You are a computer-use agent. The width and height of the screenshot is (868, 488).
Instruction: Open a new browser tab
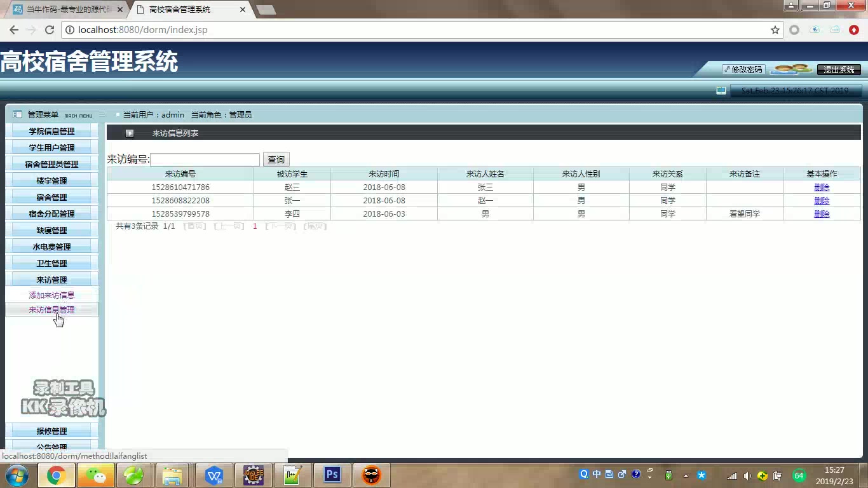coord(266,10)
